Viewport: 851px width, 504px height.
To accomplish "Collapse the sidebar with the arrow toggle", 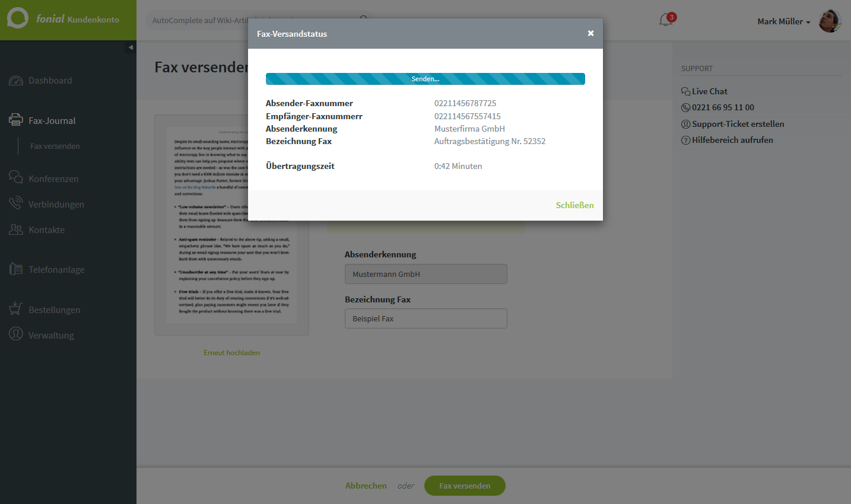I will 131,47.
